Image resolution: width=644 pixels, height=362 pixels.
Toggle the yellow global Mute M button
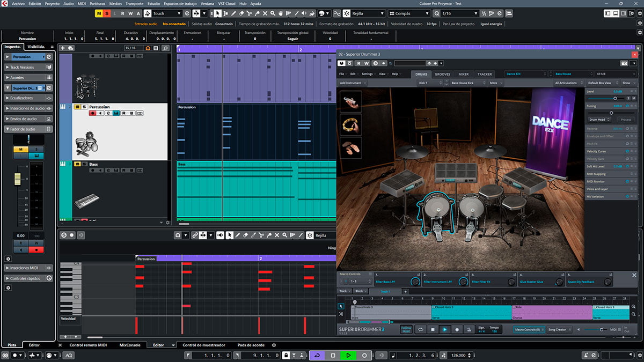[99, 13]
